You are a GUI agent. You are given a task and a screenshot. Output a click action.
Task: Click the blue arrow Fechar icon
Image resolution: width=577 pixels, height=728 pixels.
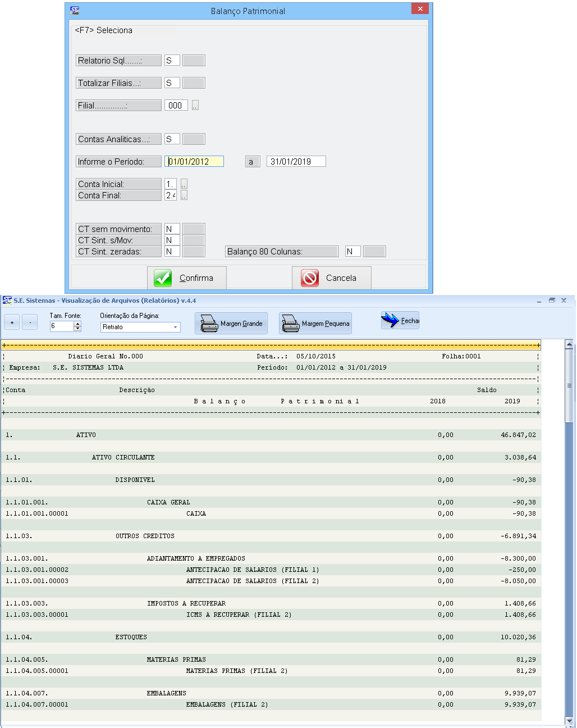(390, 320)
